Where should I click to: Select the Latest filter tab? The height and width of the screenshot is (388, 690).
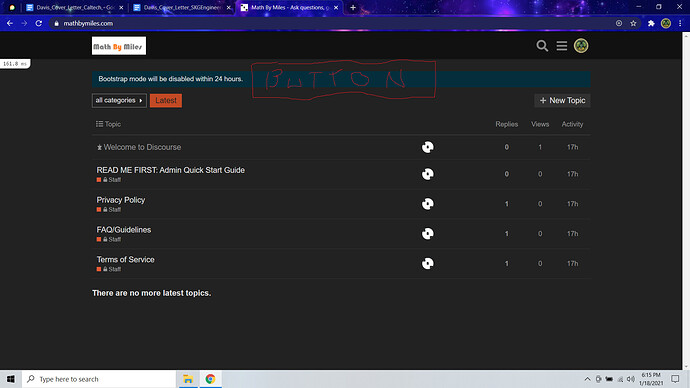(166, 100)
